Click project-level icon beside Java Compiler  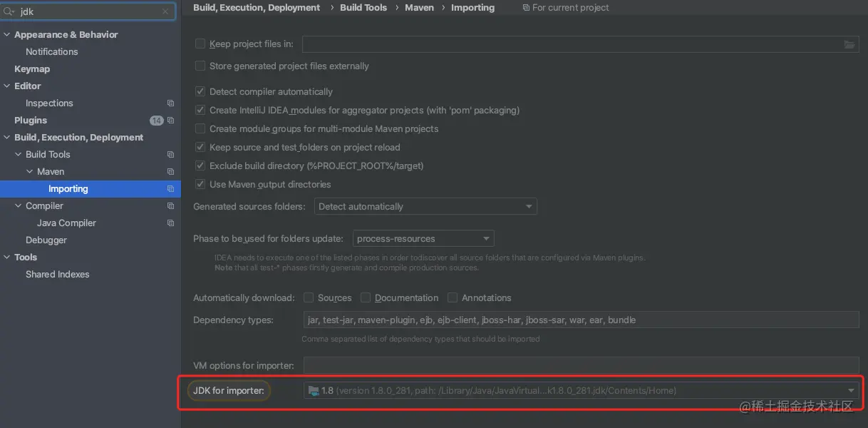170,223
